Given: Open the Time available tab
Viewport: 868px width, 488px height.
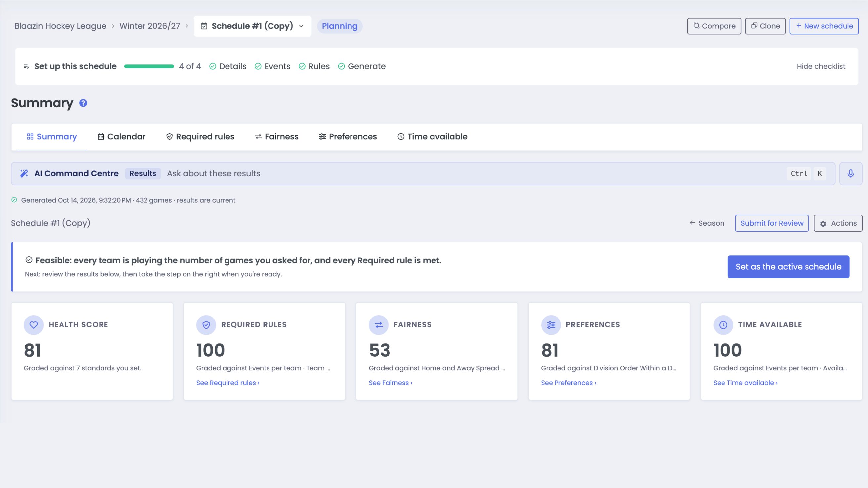Looking at the screenshot, I should tap(432, 137).
